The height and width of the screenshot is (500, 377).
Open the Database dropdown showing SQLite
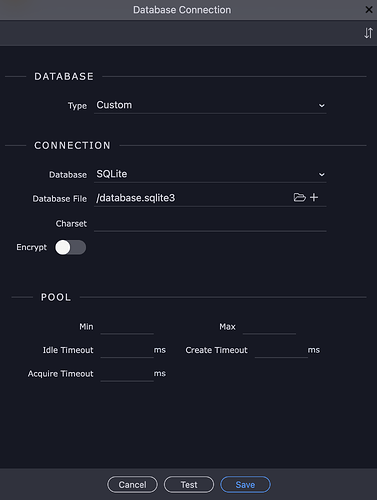point(210,174)
